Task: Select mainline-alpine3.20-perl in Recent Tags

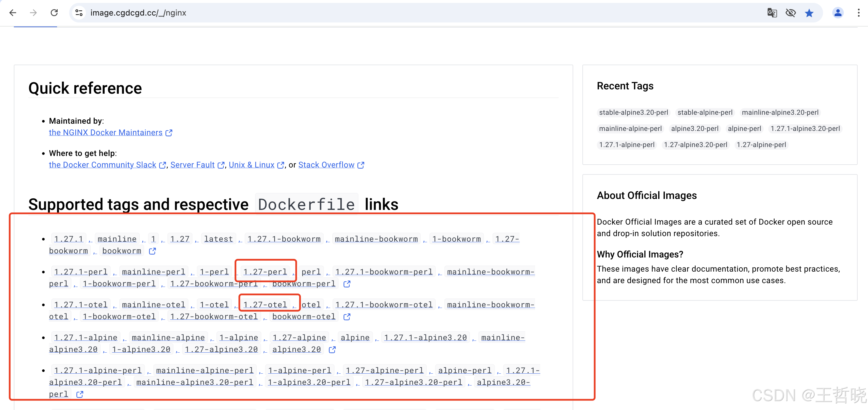Action: 780,112
